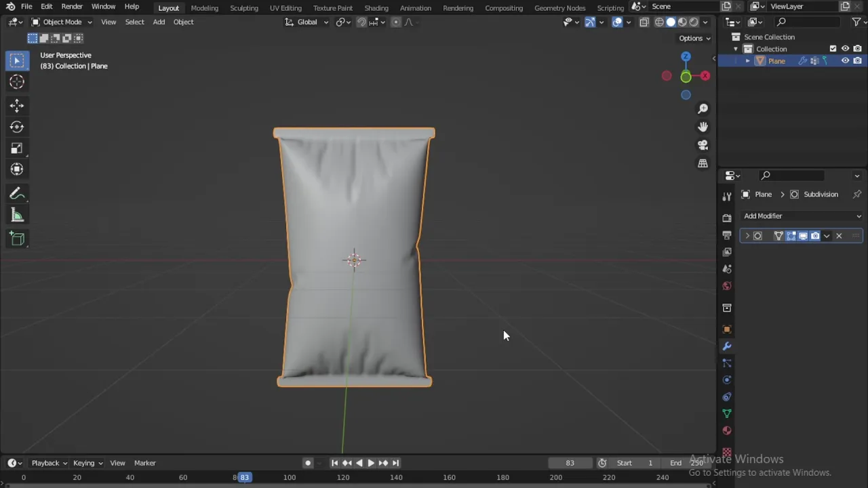Collapse the Collection in outliner
This screenshot has width=868, height=488.
tap(736, 49)
